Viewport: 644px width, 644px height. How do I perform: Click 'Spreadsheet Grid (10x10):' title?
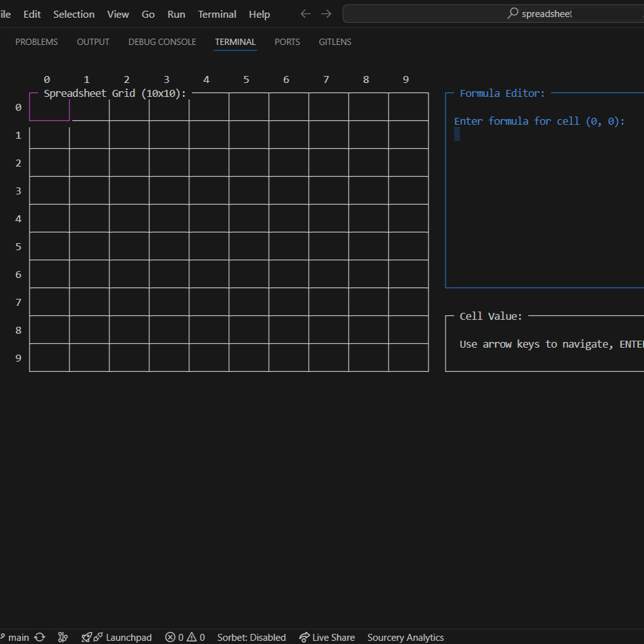coord(115,93)
